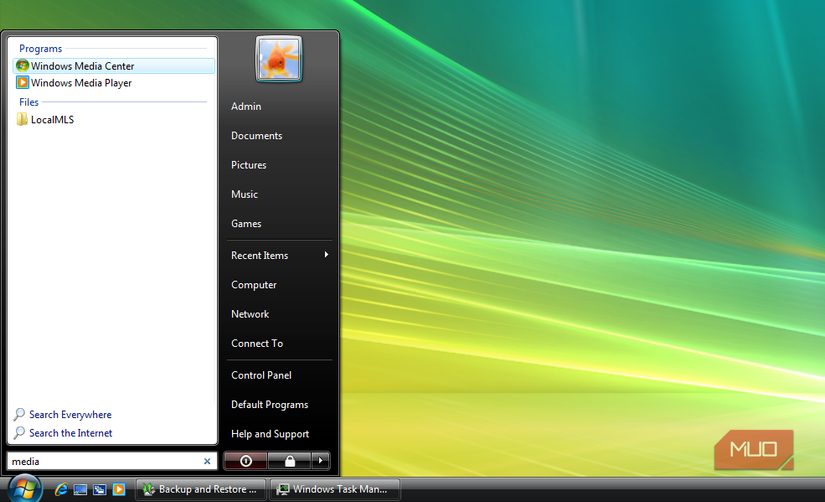
Task: Expand the Recent Items submenu arrow
Action: click(x=326, y=255)
